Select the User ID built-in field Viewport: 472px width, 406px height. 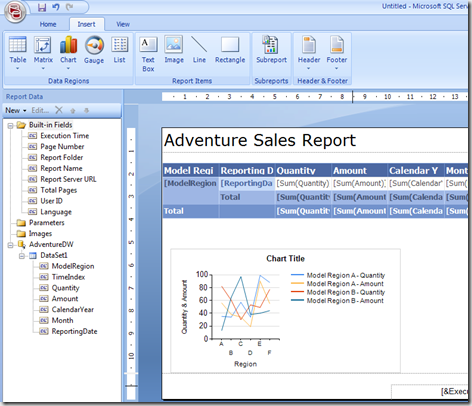coord(51,201)
